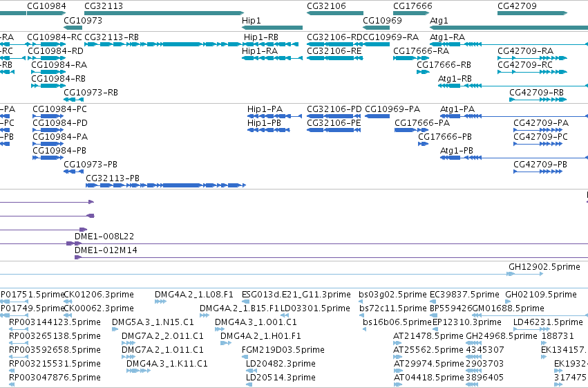Screen dimensions: 588x388
Task: Click the CG10984-RC transcript label
Action: [x=55, y=37]
